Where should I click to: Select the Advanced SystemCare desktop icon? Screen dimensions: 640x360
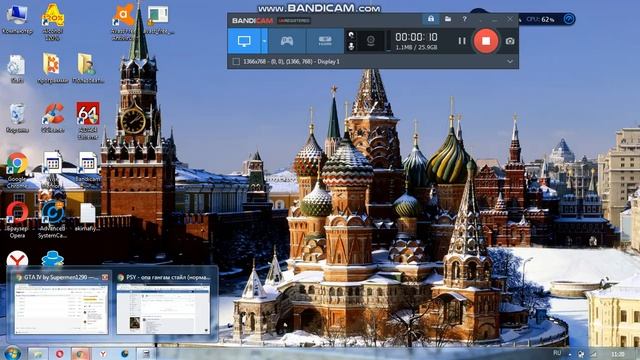tap(52, 220)
